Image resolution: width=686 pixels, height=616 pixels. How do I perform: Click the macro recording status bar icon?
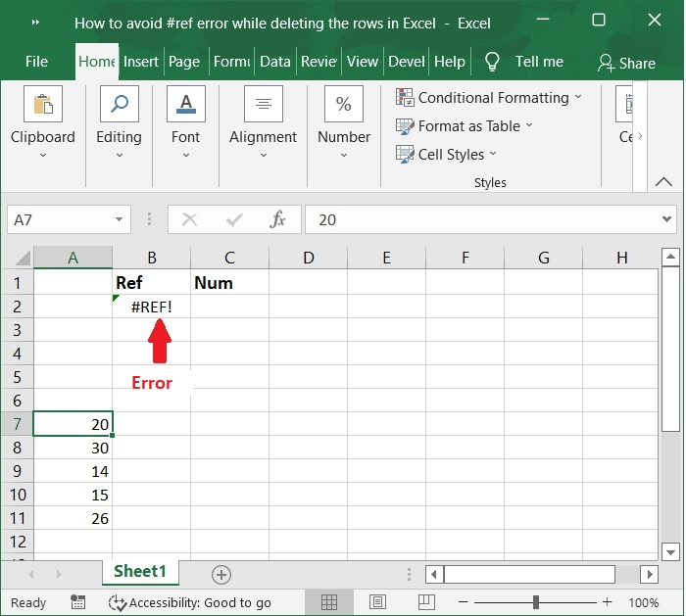[78, 602]
